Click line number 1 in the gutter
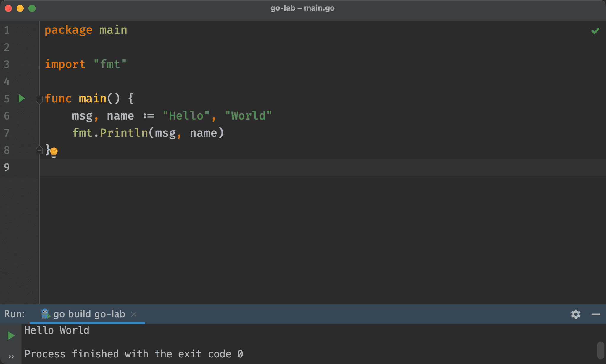 pos(7,30)
